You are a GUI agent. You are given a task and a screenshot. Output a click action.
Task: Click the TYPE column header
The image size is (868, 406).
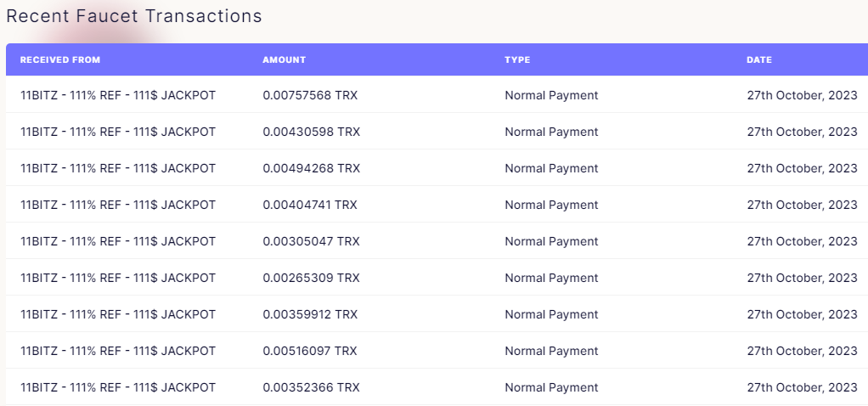517,59
